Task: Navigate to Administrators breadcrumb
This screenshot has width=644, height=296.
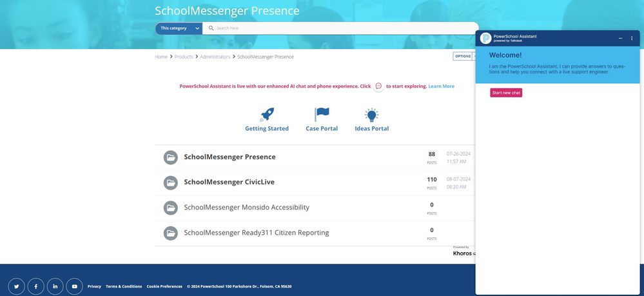Action: pyautogui.click(x=215, y=57)
